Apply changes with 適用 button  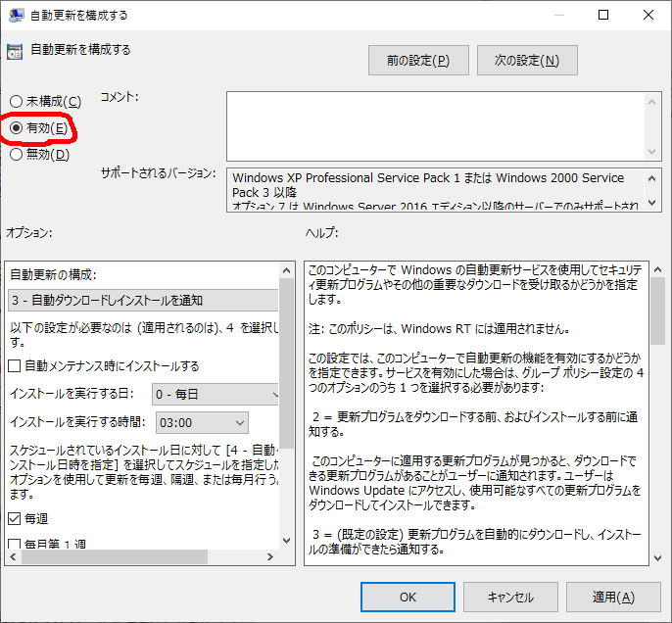[x=613, y=597]
